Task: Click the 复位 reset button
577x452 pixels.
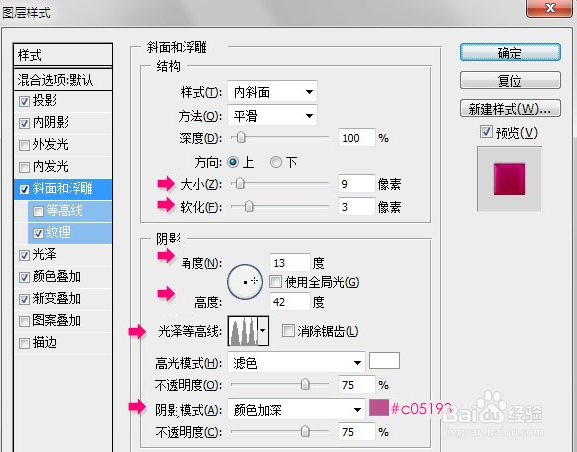Action: coord(510,80)
